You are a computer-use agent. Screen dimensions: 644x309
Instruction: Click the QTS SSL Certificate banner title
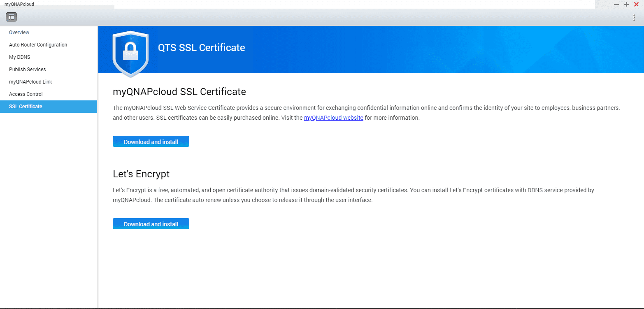pos(201,48)
